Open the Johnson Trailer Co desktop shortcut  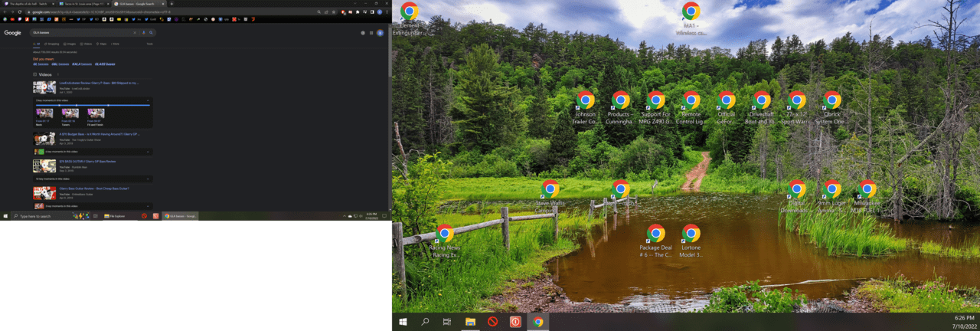pyautogui.click(x=586, y=107)
